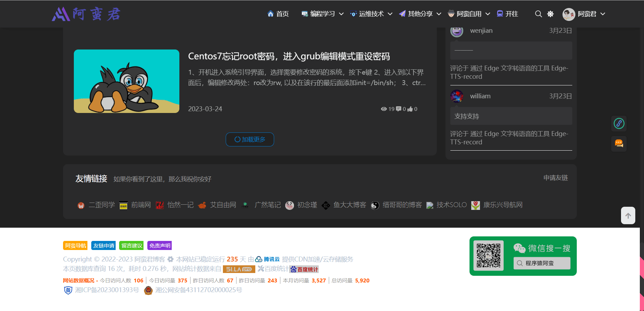This screenshot has width=644, height=311.
Task: Click the comment count bubble icon
Action: click(399, 109)
